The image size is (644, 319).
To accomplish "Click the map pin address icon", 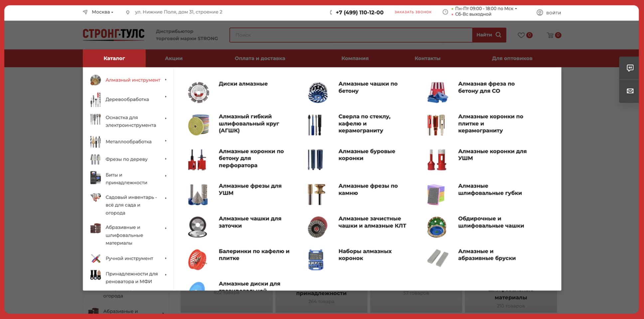I will pyautogui.click(x=128, y=12).
